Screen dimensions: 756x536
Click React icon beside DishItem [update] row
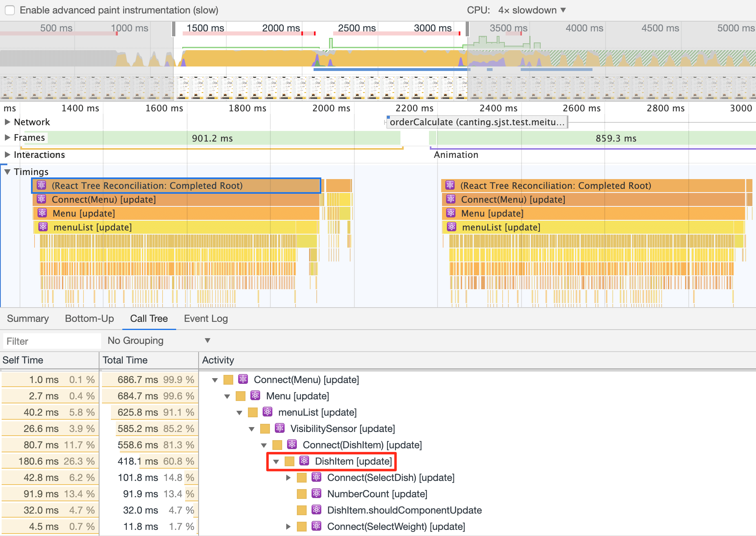[x=304, y=461]
